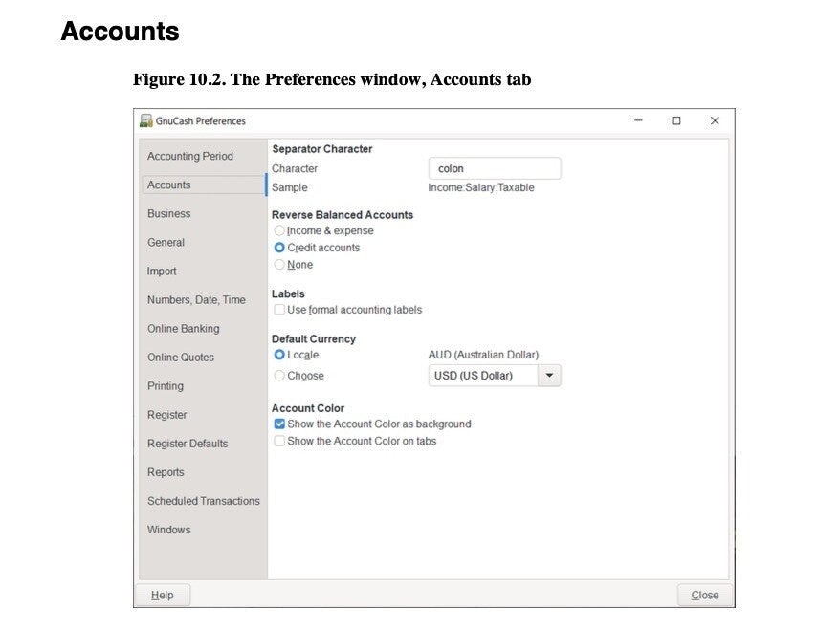The height and width of the screenshot is (630, 840).
Task: Open the General preferences section
Action: [x=165, y=242]
